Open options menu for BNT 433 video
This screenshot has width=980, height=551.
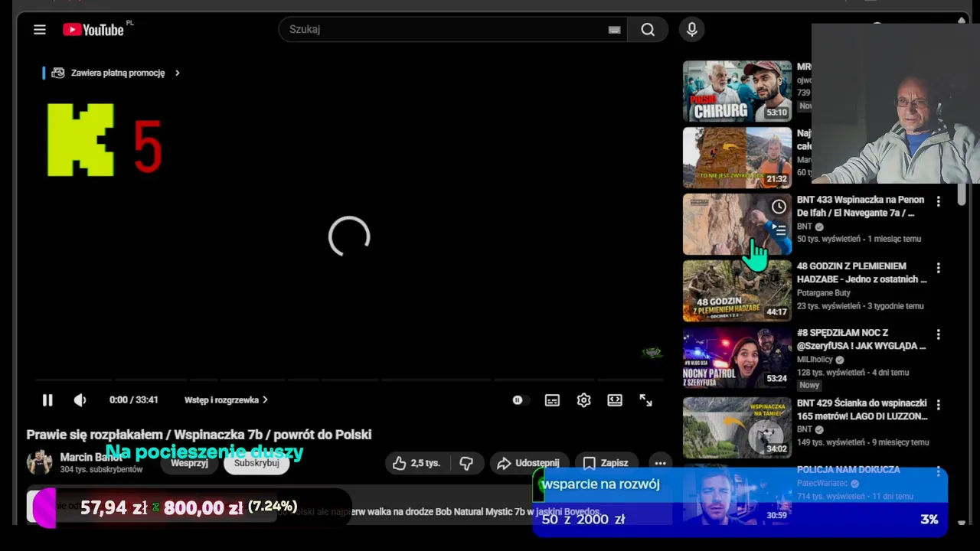[x=939, y=201]
